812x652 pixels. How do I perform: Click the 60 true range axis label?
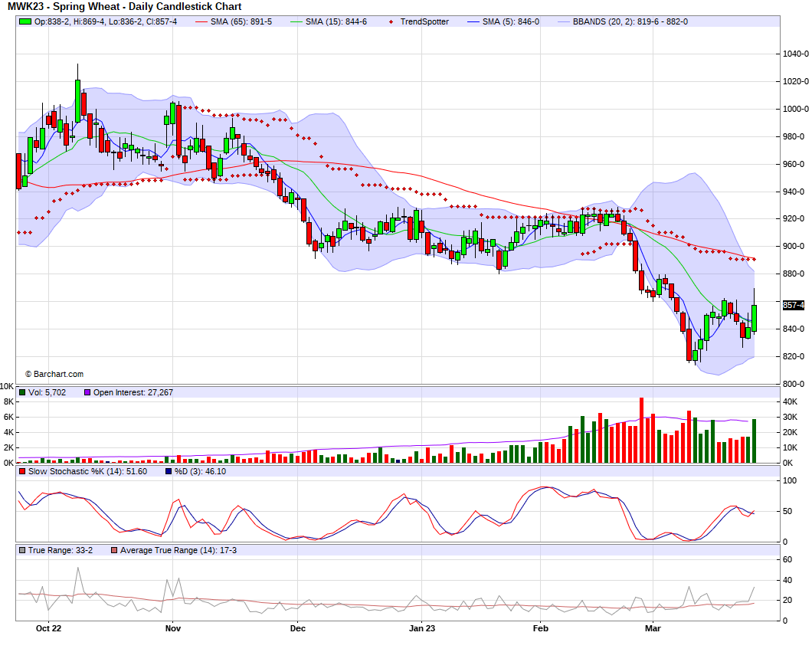point(787,559)
